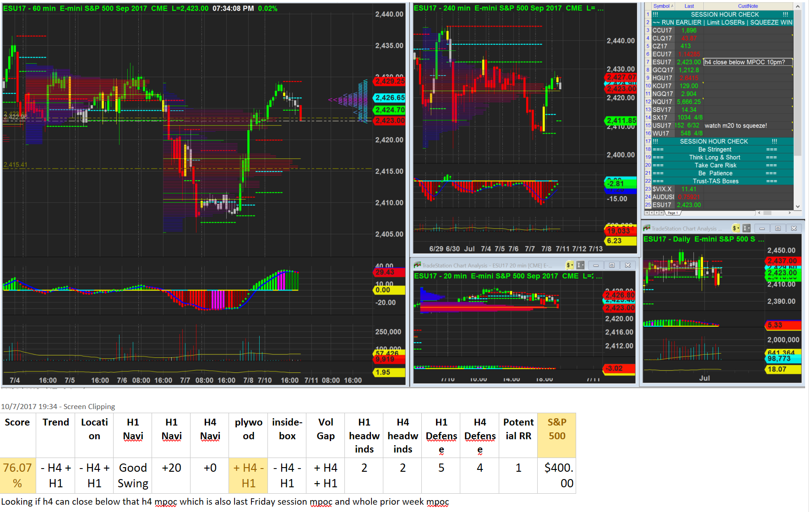The height and width of the screenshot is (512, 812).
Task: Click the cyan 2,426.65 price label on the 60 min chart
Action: (390, 98)
